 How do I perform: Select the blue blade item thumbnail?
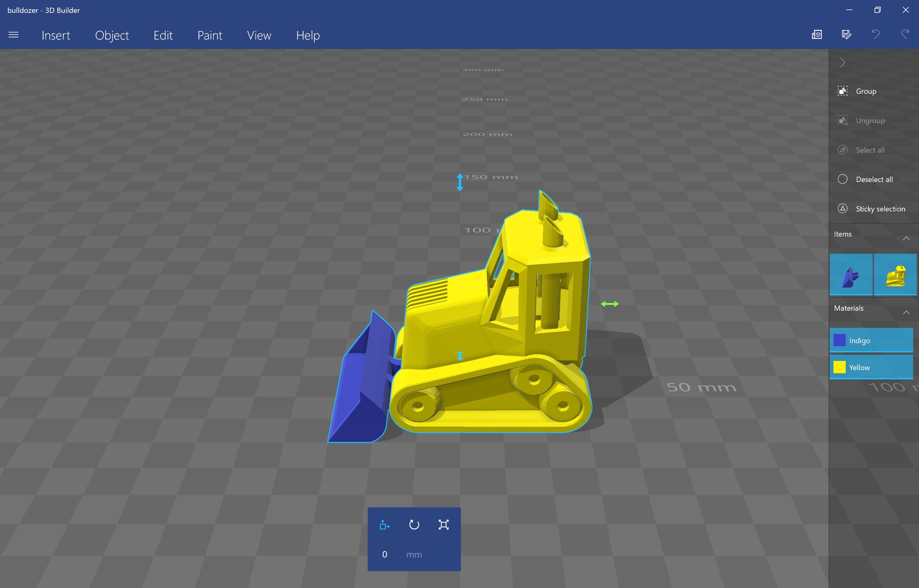(x=851, y=275)
